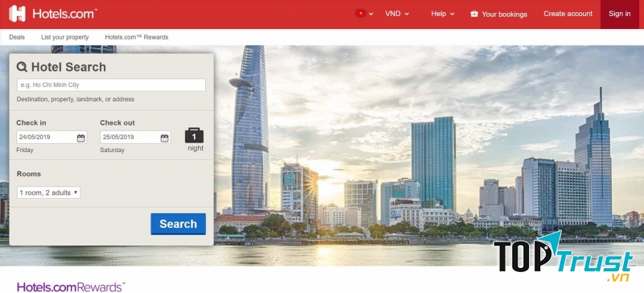
Task: Open the Check in calendar icon
Action: point(81,138)
